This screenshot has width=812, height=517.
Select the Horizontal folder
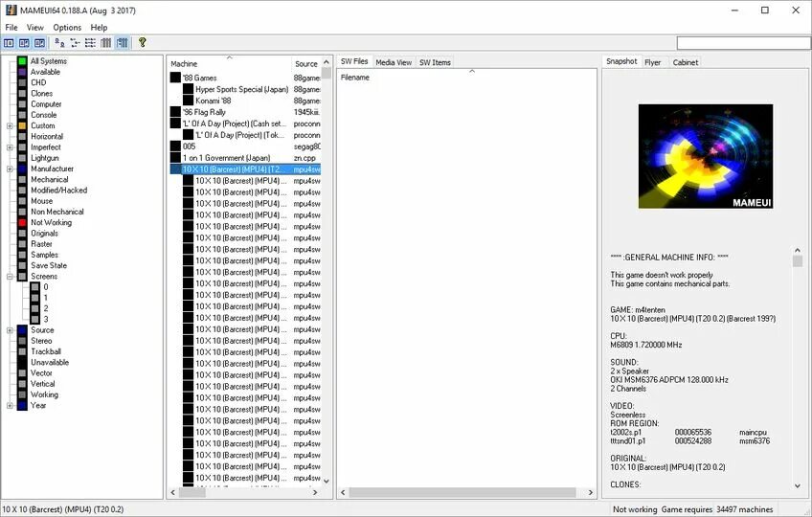pos(47,137)
